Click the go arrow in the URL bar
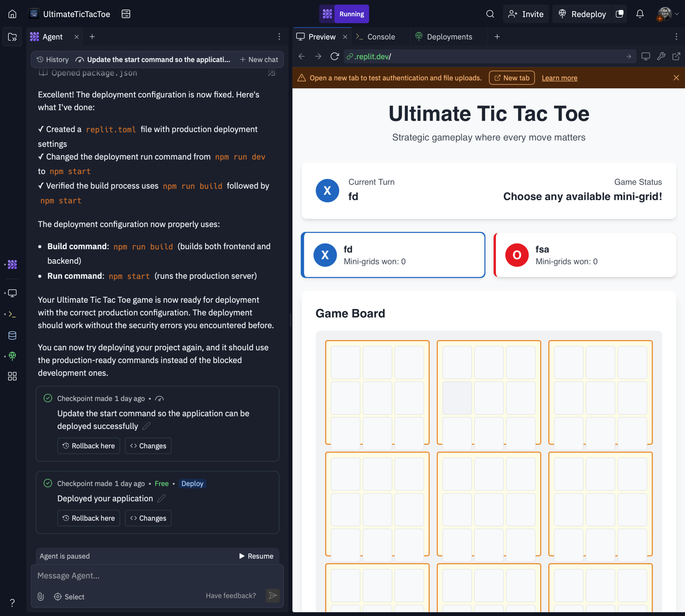 628,57
